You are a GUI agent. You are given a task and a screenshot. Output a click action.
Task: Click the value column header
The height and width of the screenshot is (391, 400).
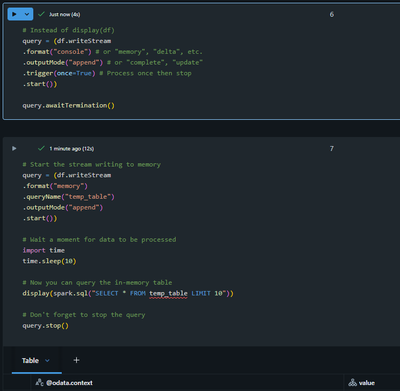tap(367, 383)
